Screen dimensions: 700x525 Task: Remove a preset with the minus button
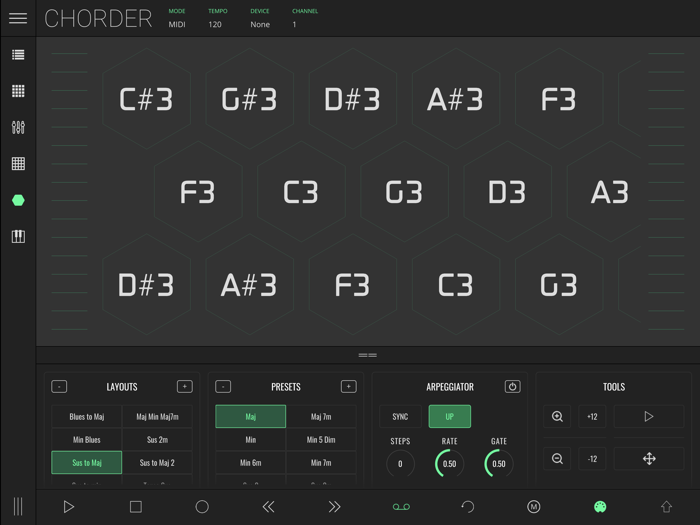tap(223, 387)
